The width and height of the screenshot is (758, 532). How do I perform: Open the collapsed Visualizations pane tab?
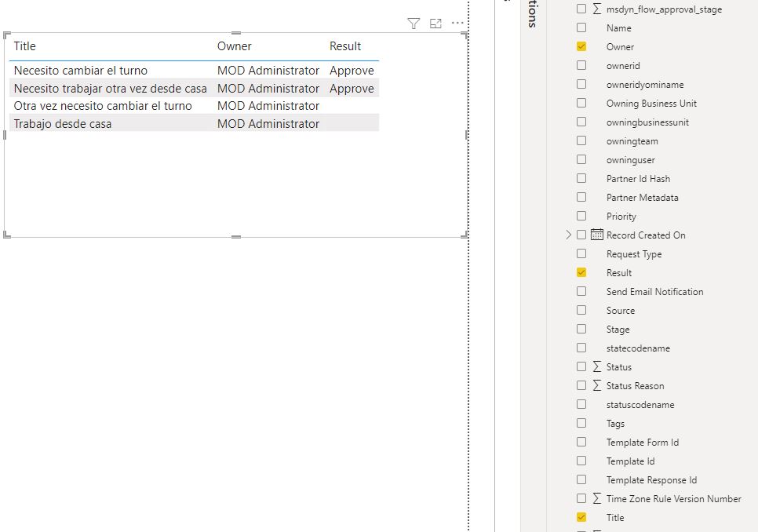(533, 14)
